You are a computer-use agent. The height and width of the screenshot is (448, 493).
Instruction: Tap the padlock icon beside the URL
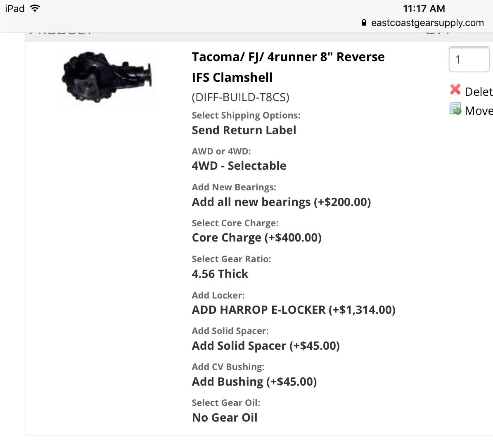364,22
